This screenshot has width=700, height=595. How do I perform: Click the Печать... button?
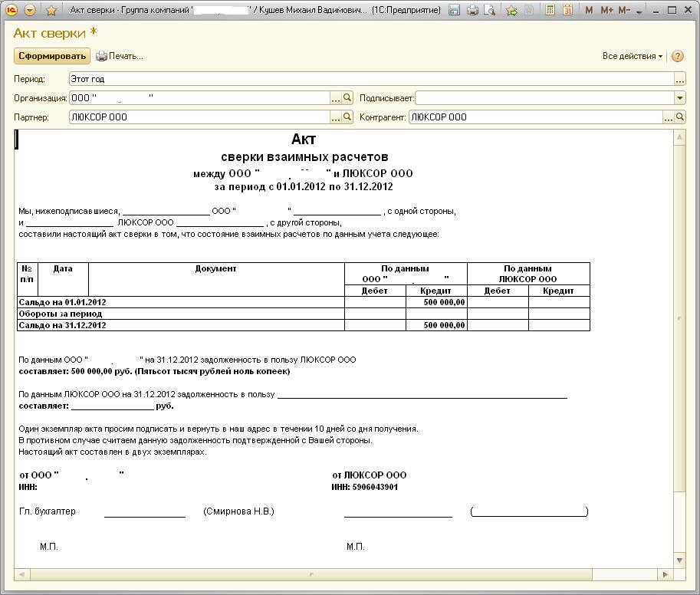pos(120,56)
